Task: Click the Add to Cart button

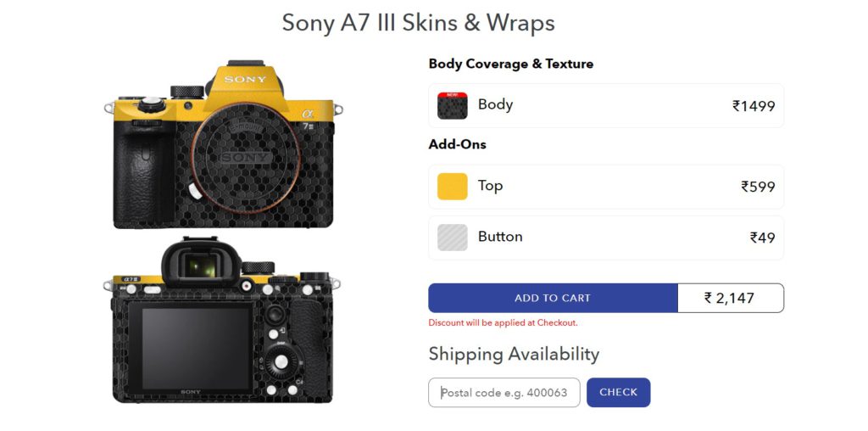Action: [553, 298]
